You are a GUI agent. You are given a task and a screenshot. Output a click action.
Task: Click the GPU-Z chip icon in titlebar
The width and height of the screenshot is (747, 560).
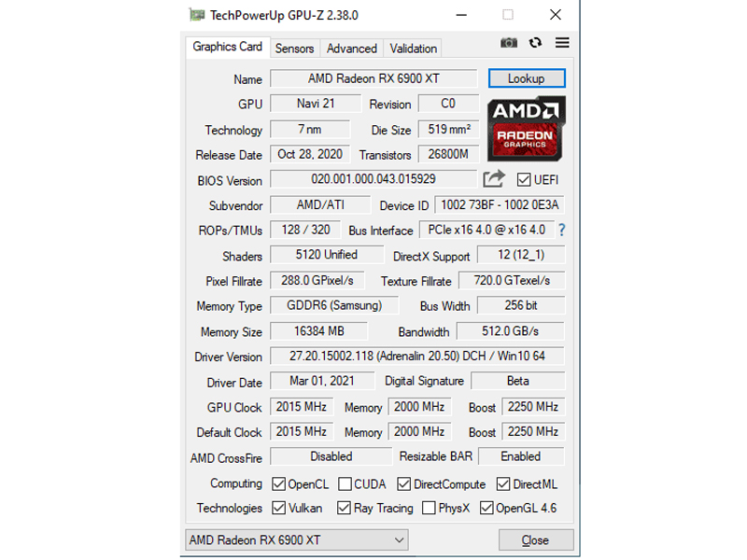click(x=198, y=15)
